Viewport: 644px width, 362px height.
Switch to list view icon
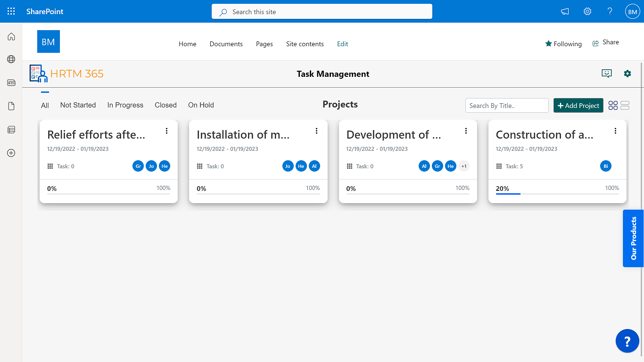[x=625, y=106]
